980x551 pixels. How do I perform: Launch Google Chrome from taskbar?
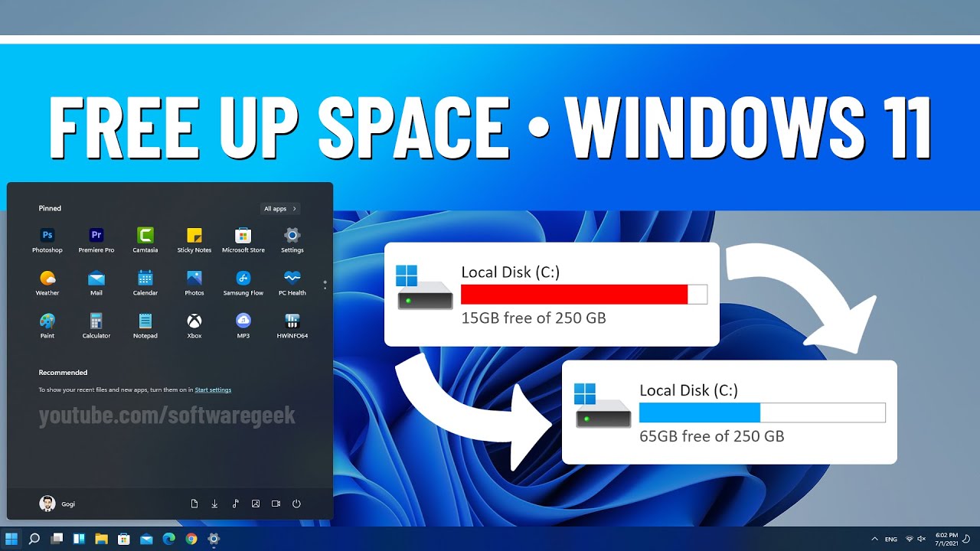191,539
